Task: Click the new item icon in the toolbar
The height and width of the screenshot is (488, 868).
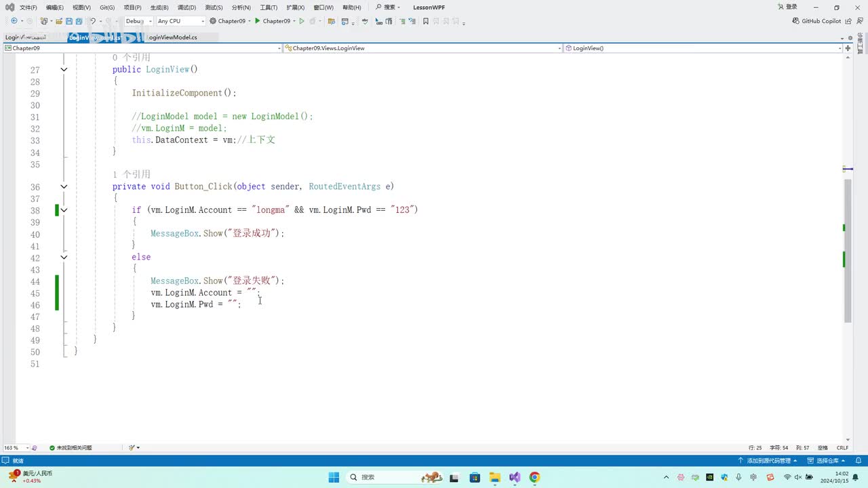Action: [43, 21]
